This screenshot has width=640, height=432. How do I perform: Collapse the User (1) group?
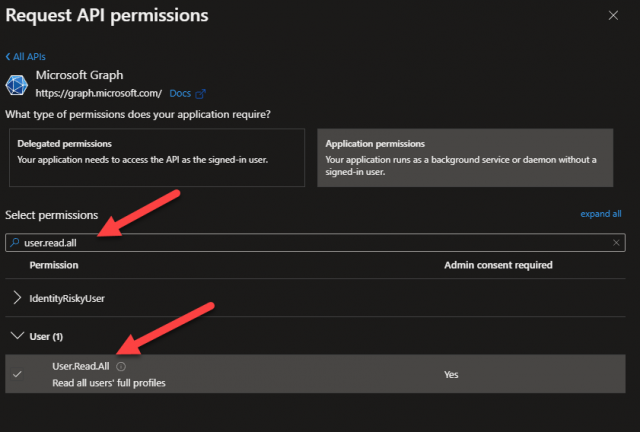tap(17, 336)
